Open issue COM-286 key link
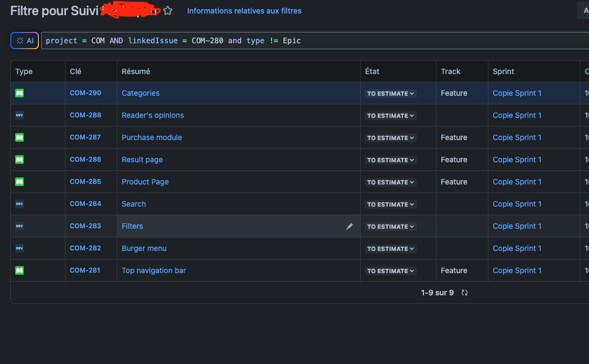 coord(85,159)
